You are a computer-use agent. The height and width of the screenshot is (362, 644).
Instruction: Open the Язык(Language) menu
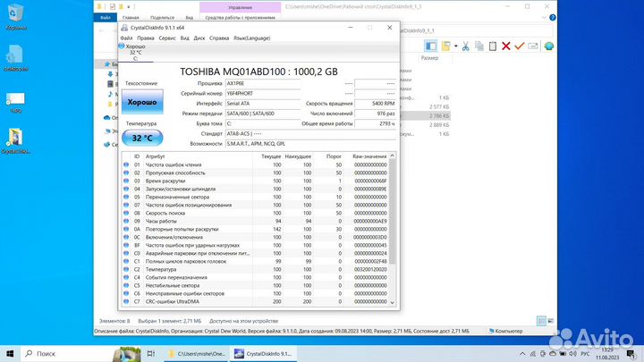click(x=251, y=38)
